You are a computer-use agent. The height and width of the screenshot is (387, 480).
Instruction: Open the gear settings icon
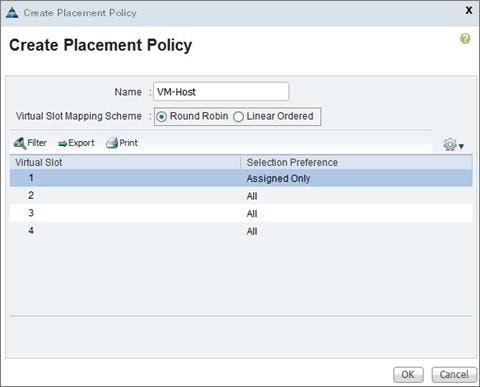tap(450, 145)
